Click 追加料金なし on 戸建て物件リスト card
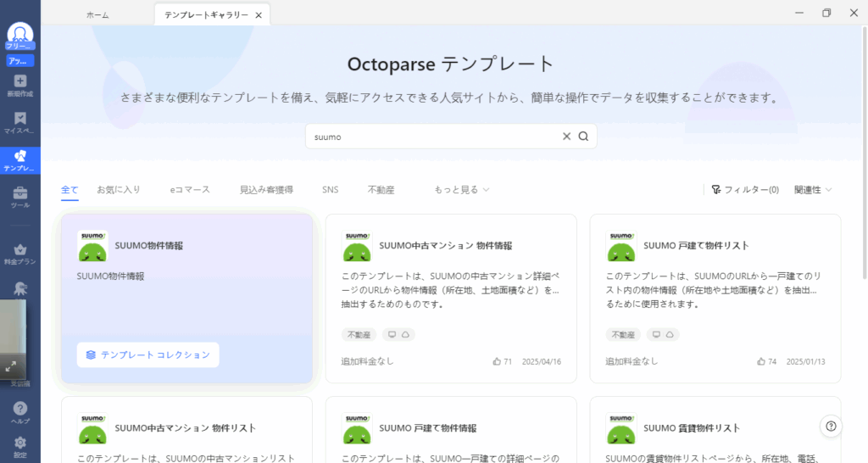The height and width of the screenshot is (463, 868). pyautogui.click(x=632, y=361)
